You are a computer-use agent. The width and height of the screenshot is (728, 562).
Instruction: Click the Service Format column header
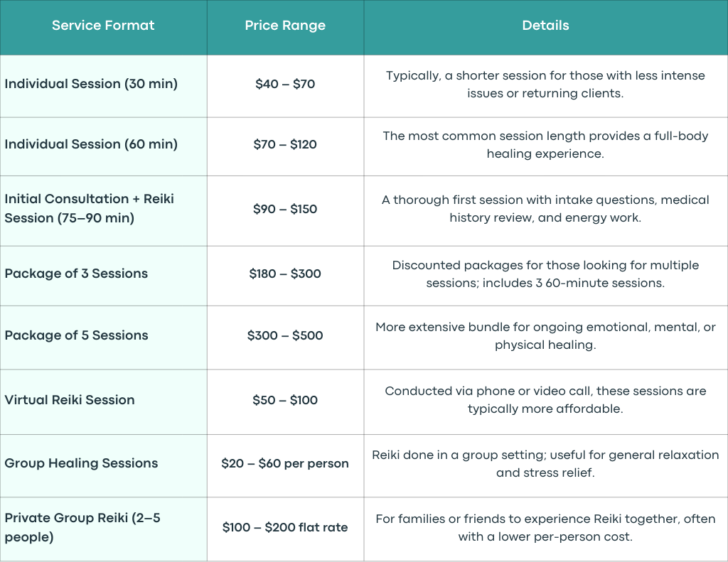point(103,28)
